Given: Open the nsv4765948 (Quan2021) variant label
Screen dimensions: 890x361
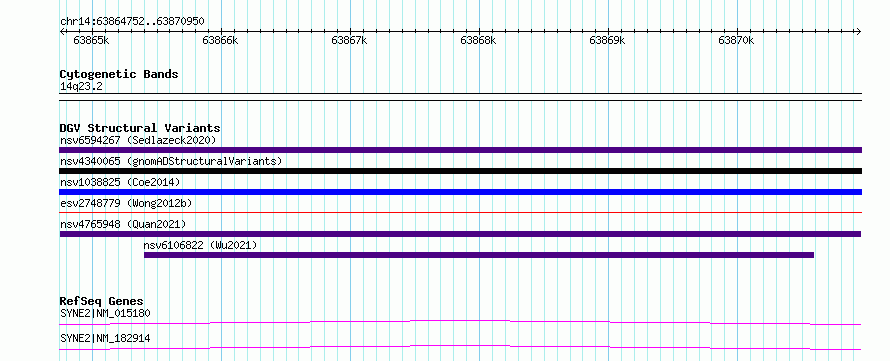Looking at the screenshot, I should tap(123, 224).
